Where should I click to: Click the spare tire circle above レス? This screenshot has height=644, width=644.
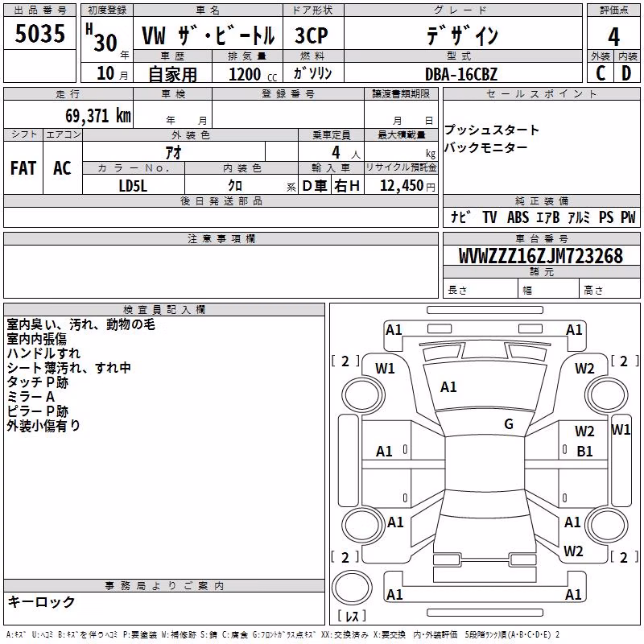coord(352,588)
